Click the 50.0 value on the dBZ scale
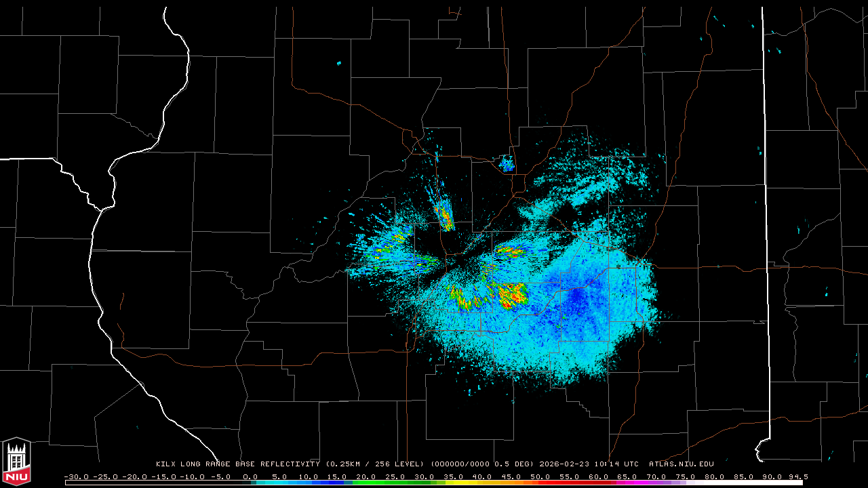868x488 pixels. (540, 476)
